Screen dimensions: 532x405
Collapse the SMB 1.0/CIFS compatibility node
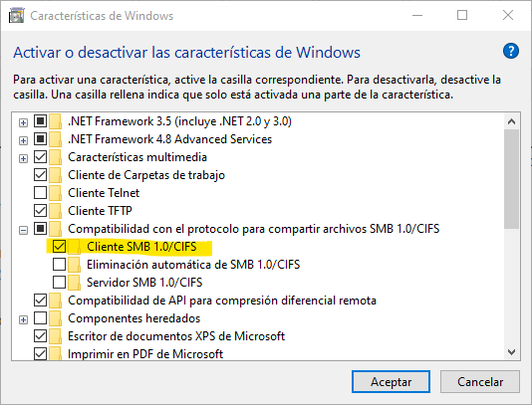(x=23, y=231)
